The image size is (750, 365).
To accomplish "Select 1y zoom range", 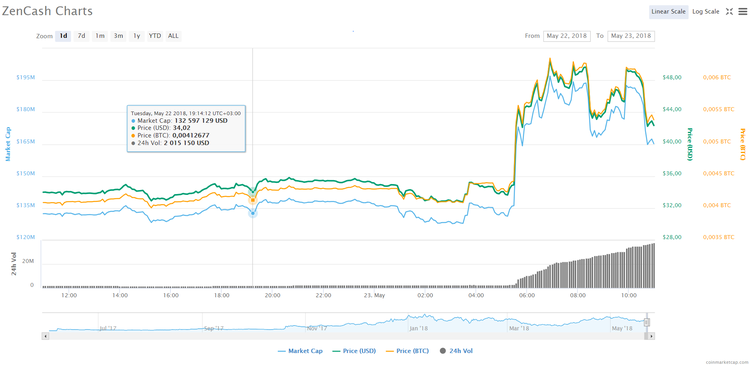I will (x=136, y=36).
